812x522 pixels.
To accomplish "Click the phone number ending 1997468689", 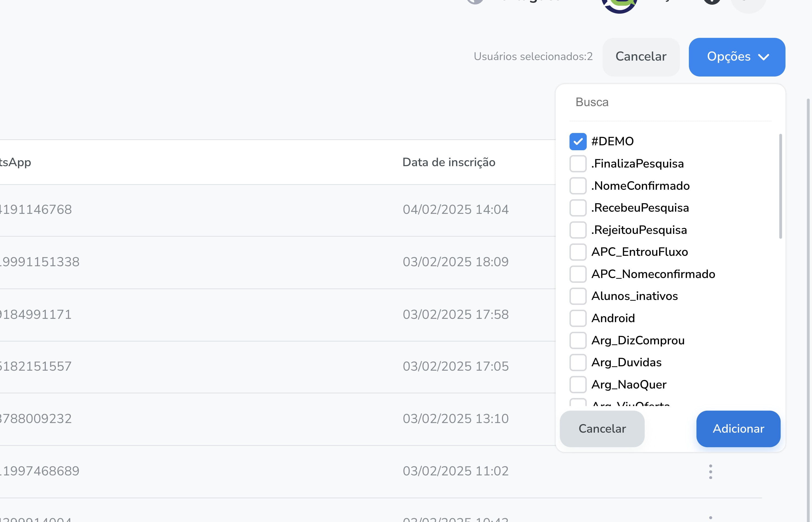I will click(x=40, y=471).
